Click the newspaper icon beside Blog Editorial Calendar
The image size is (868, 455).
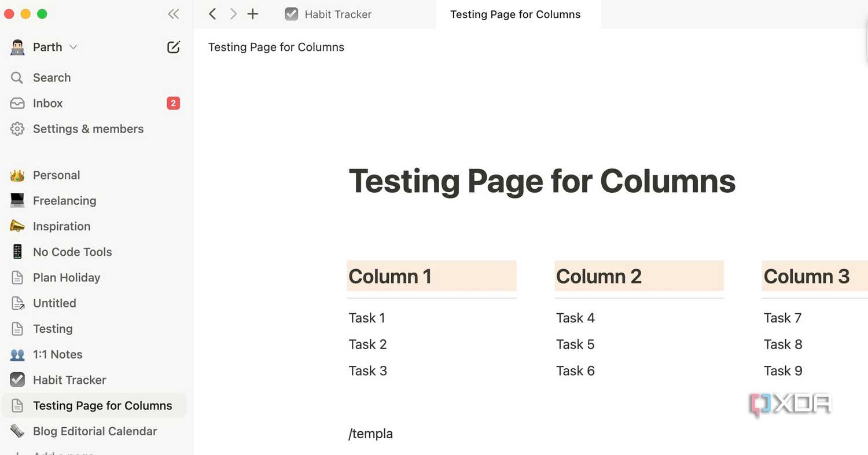point(17,431)
